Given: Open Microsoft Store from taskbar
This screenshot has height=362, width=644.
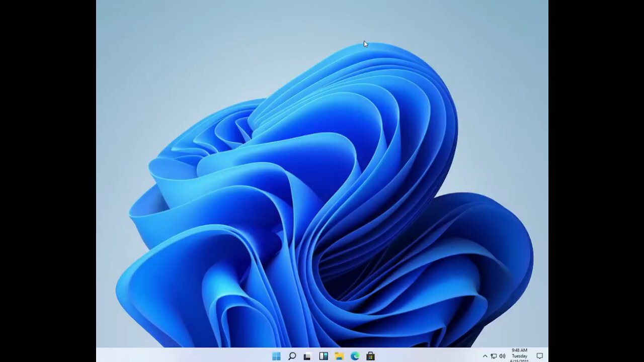Looking at the screenshot, I should coord(370,356).
